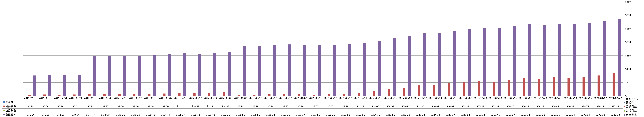
Task: Select the $85.33 retained earnings cell
Action: click(615, 106)
